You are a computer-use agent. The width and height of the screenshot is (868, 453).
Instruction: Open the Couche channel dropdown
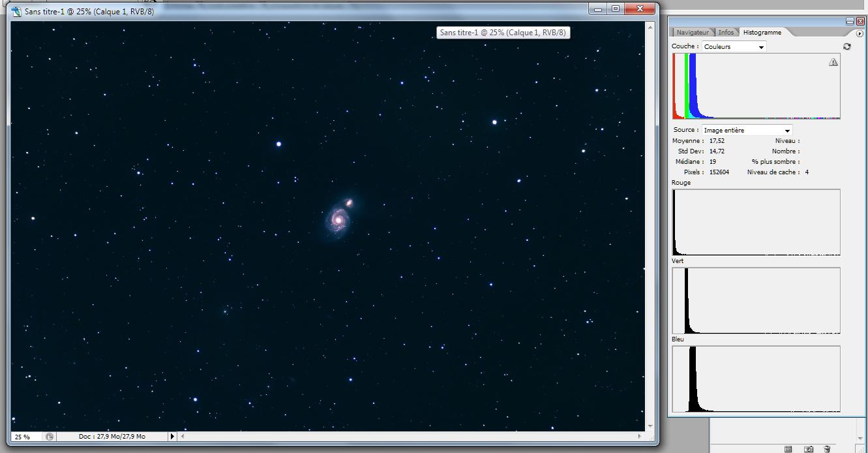point(734,46)
